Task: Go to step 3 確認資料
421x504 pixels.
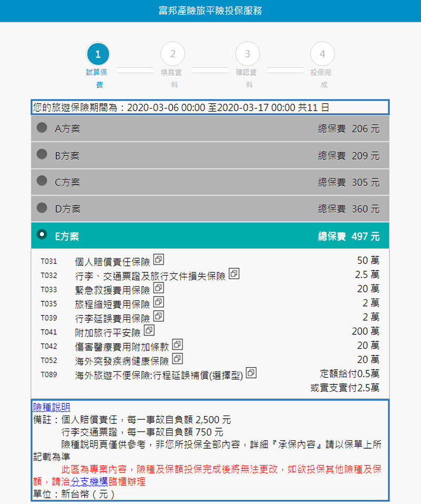Action: pos(247,54)
